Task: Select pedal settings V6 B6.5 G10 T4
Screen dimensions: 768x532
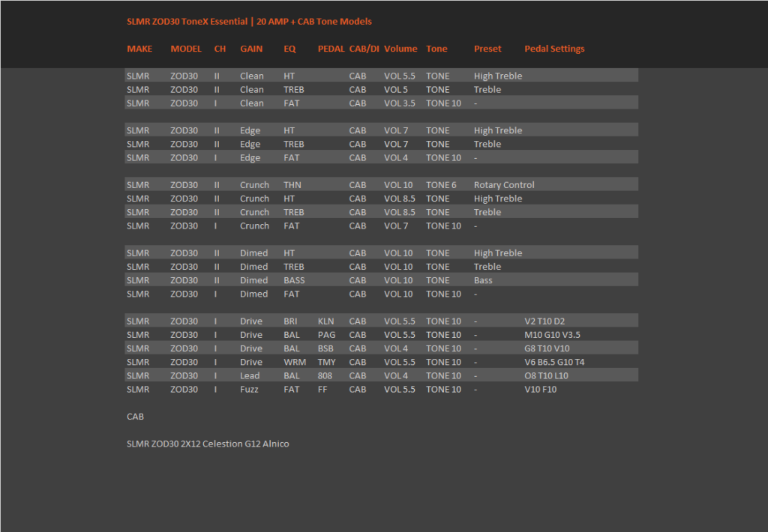Action: pyautogui.click(x=554, y=362)
